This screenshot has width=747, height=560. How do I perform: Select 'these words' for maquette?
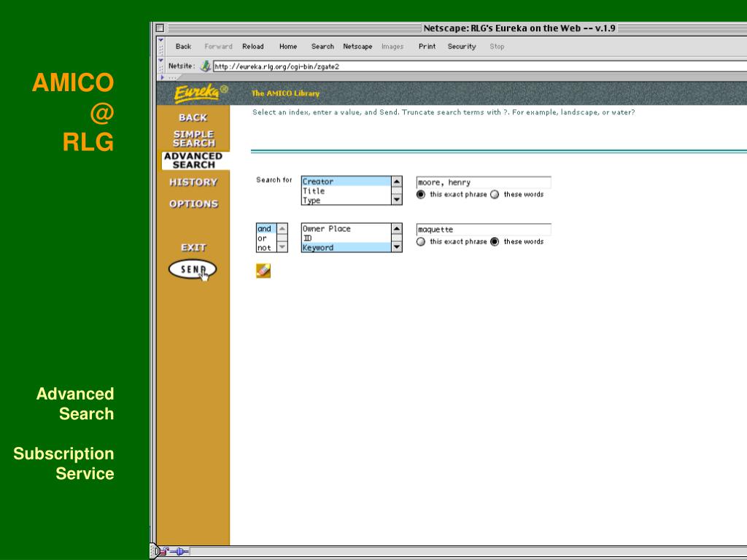click(495, 241)
